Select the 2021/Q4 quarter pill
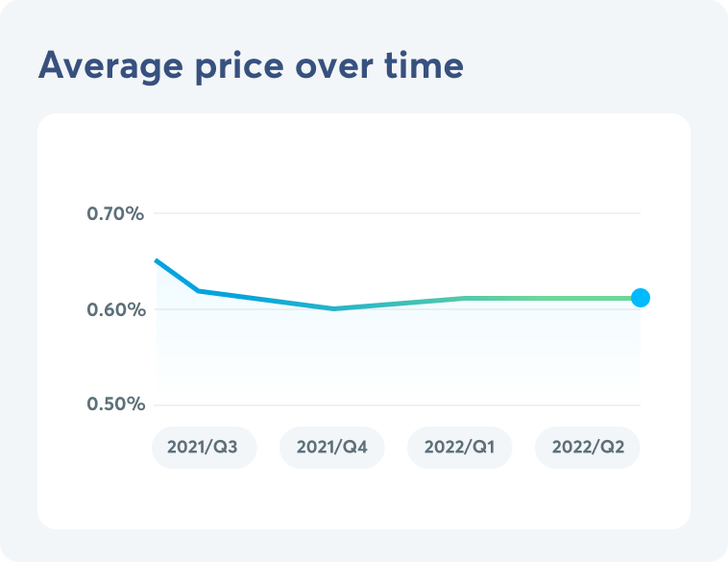This screenshot has width=728, height=562. tap(331, 448)
